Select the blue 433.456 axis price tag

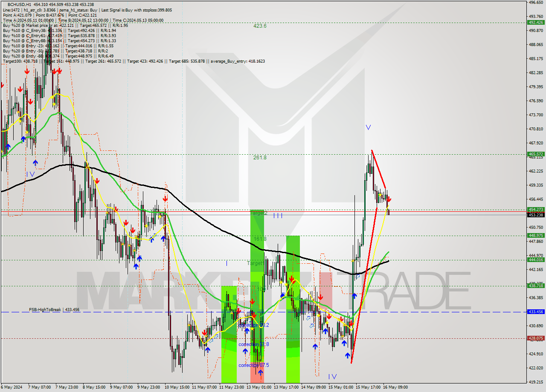[536, 312]
